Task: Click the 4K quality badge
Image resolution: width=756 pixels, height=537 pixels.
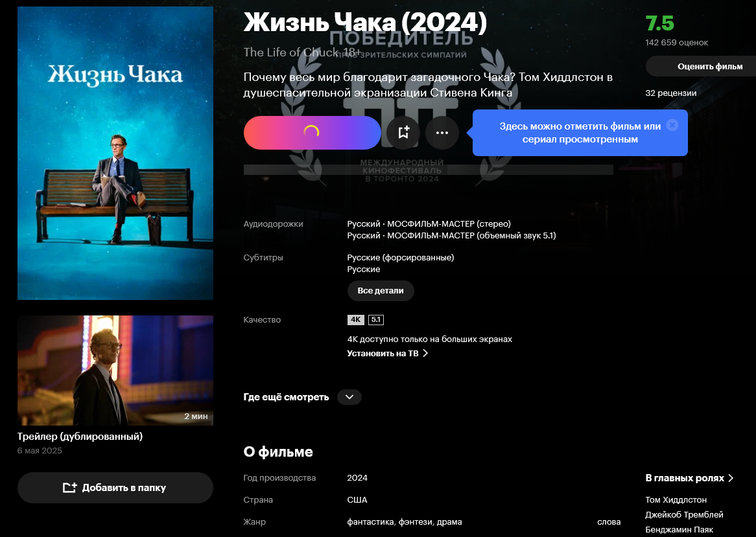Action: click(356, 319)
